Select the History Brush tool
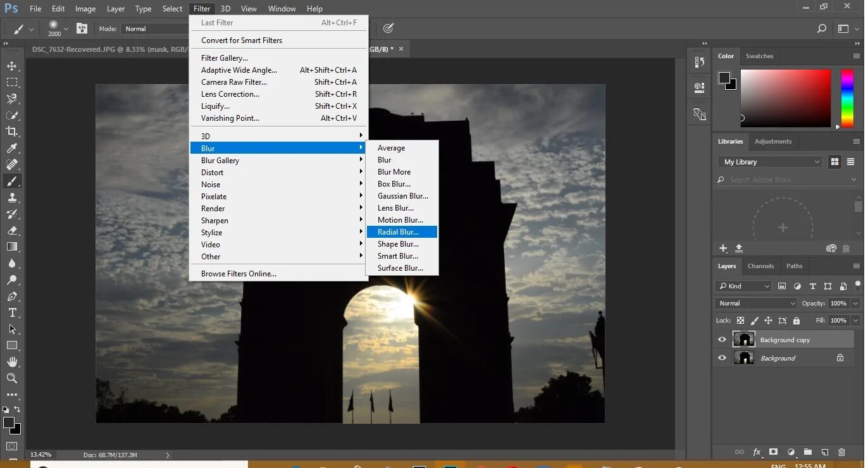 coord(12,214)
